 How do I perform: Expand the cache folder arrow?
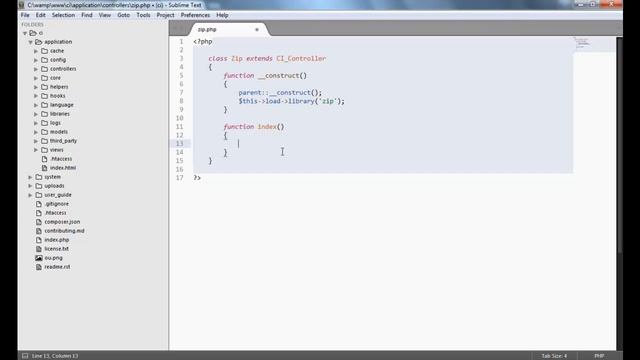click(x=36, y=51)
